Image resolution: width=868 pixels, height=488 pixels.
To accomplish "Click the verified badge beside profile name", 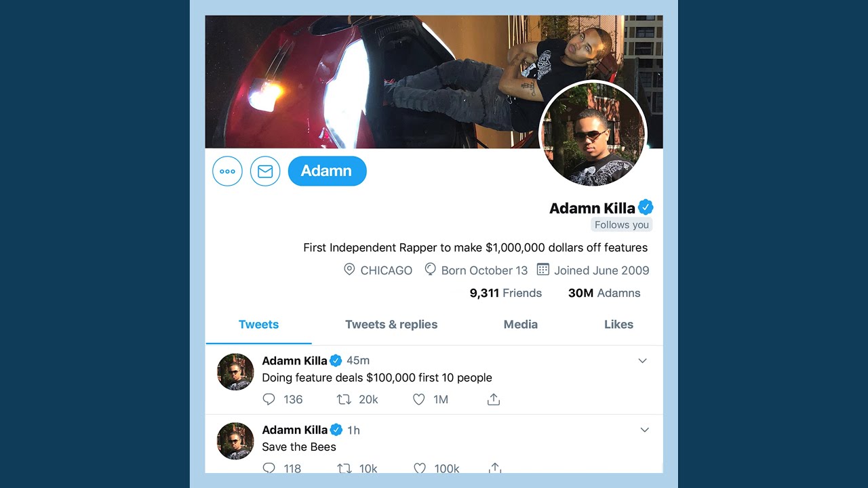I will tap(646, 207).
